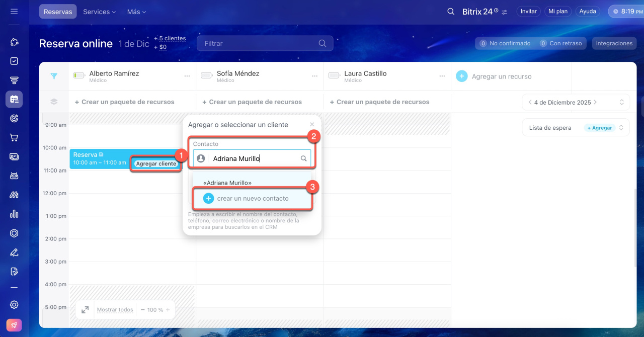
Task: Click the Integraciones button
Action: pyautogui.click(x=614, y=43)
